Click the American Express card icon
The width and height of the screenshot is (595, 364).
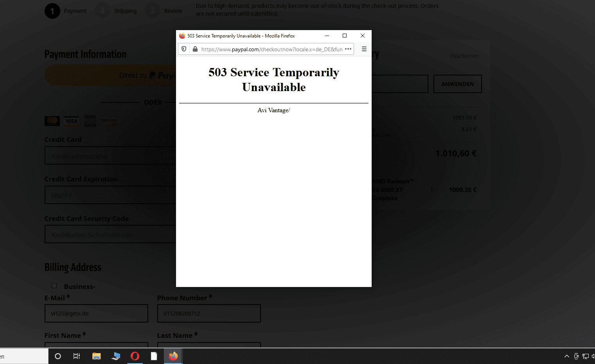click(90, 121)
